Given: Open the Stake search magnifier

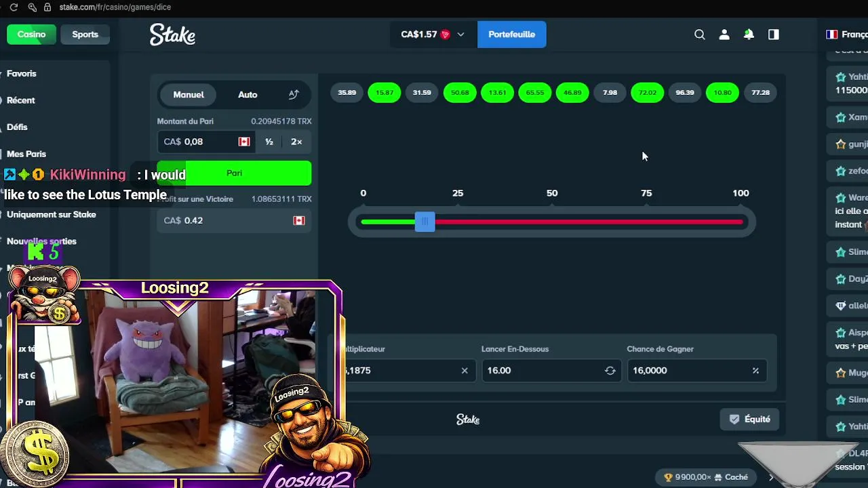Looking at the screenshot, I should click(x=700, y=35).
